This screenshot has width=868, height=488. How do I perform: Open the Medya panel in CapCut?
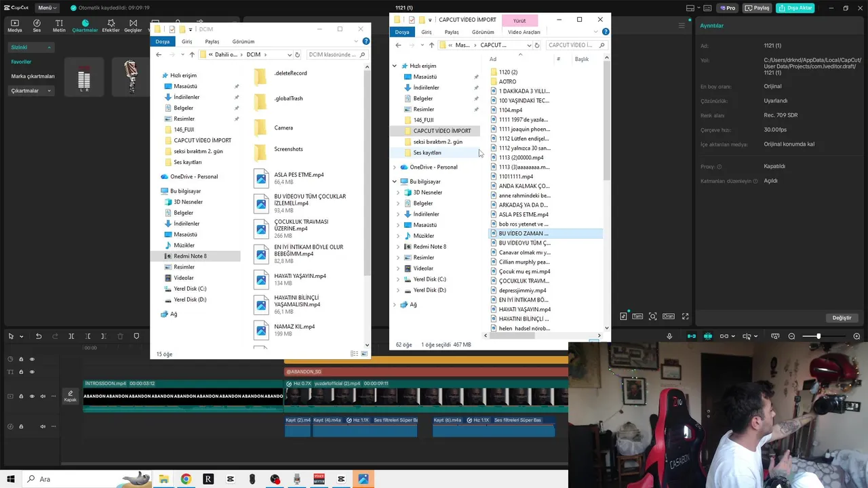coord(14,26)
